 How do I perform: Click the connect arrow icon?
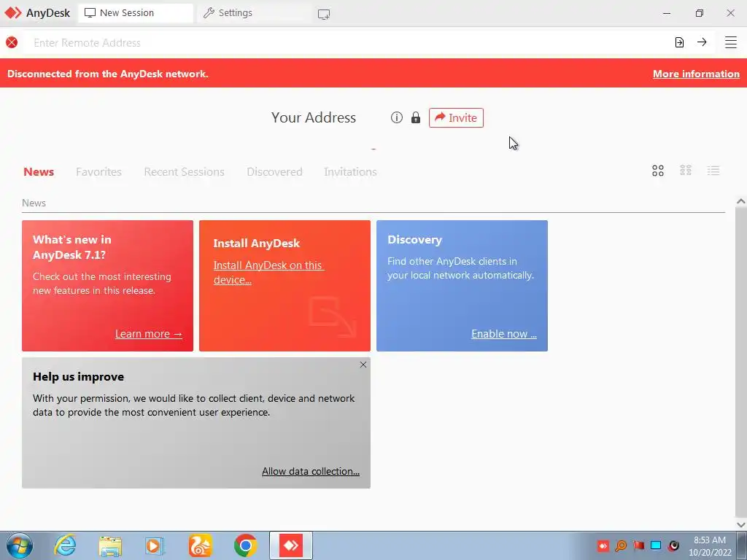click(x=702, y=42)
